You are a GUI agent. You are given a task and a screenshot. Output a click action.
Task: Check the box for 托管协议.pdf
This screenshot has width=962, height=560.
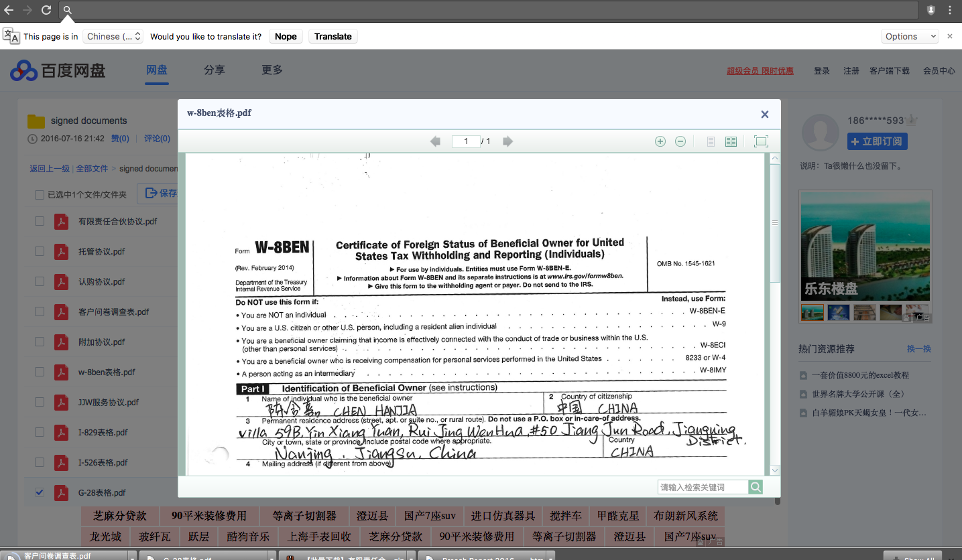40,251
